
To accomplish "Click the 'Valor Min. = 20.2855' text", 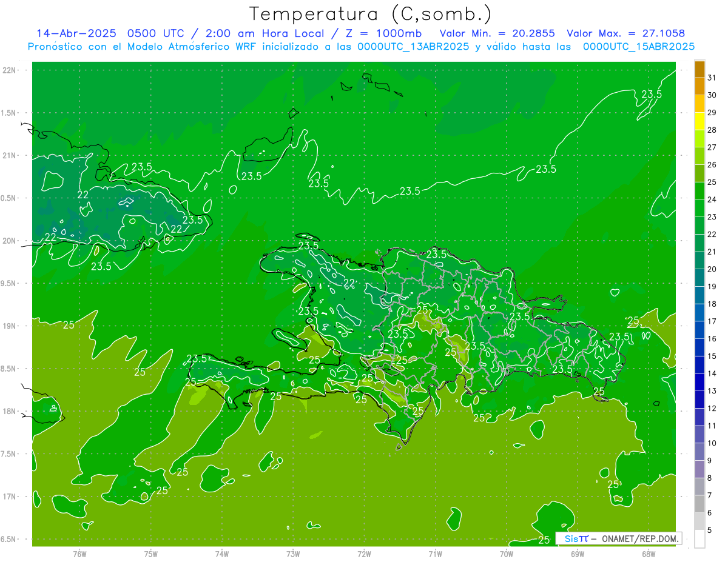I will (x=497, y=33).
